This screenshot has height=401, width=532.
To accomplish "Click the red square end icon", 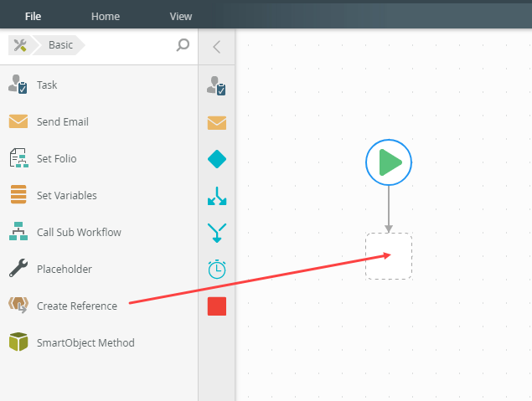I will point(217,306).
